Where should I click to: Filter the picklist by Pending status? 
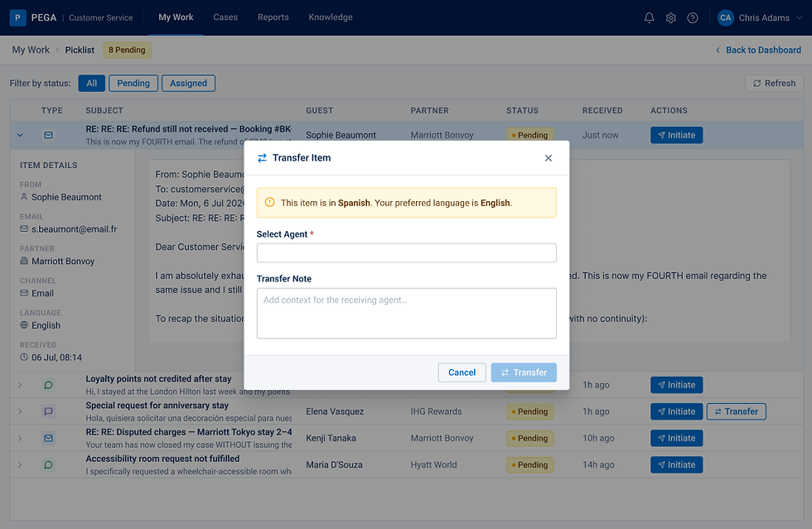pyautogui.click(x=133, y=84)
